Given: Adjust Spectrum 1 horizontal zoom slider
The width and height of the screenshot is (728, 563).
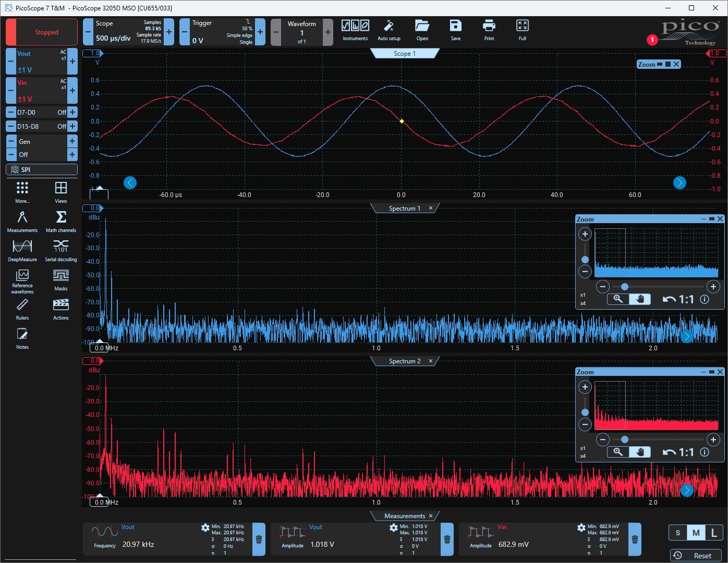Looking at the screenshot, I should click(x=624, y=287).
